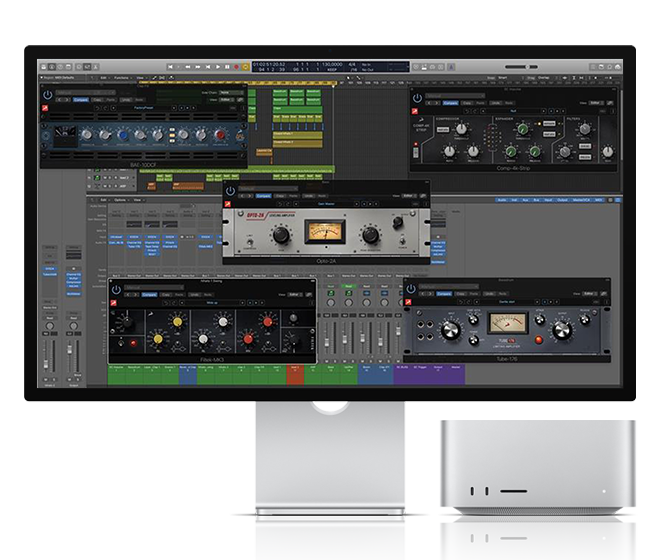Click the Peak Reduction knob on Opto-2A
The image size is (660, 560).
[370, 235]
